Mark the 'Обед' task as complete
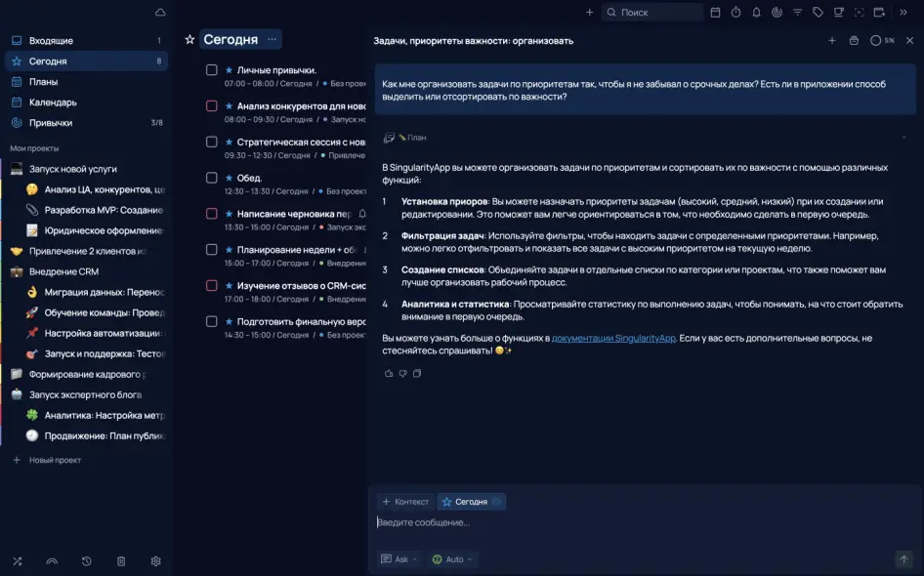 click(211, 178)
